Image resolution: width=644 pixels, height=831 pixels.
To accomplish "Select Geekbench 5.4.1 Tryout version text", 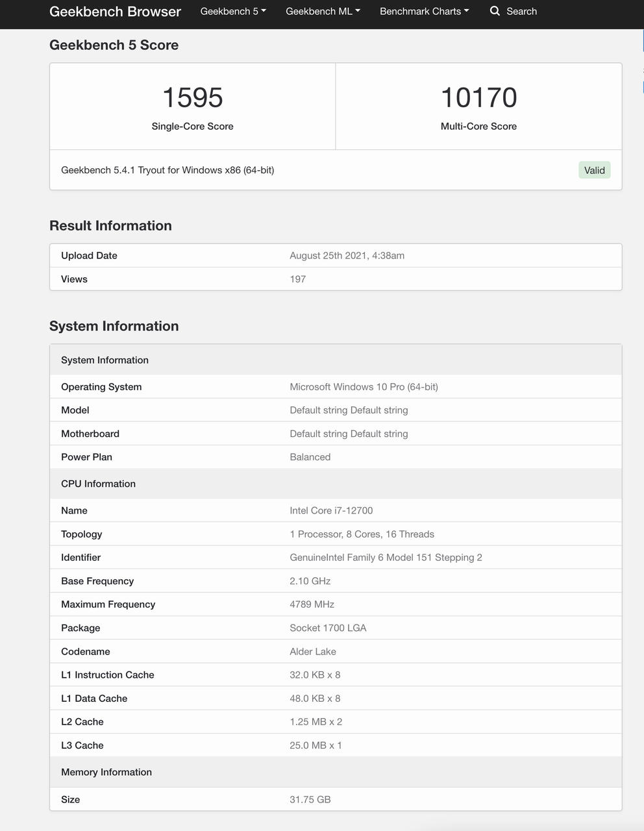I will click(x=167, y=170).
